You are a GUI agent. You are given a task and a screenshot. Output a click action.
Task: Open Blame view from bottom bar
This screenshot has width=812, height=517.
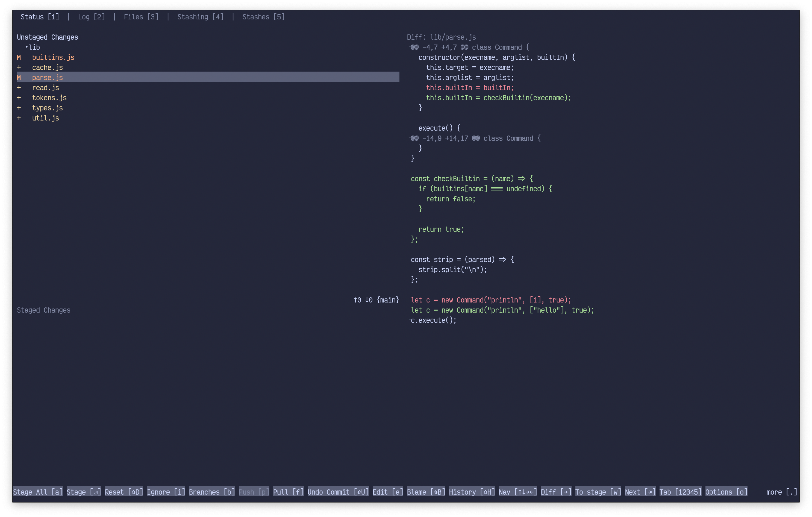tap(426, 492)
